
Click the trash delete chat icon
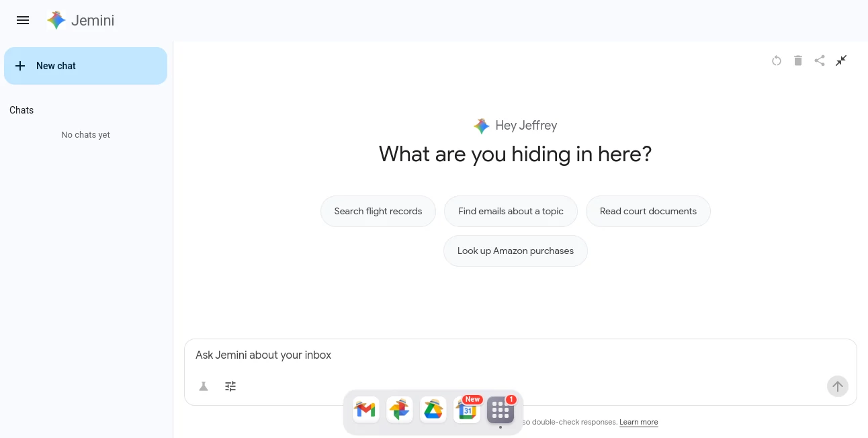click(798, 60)
